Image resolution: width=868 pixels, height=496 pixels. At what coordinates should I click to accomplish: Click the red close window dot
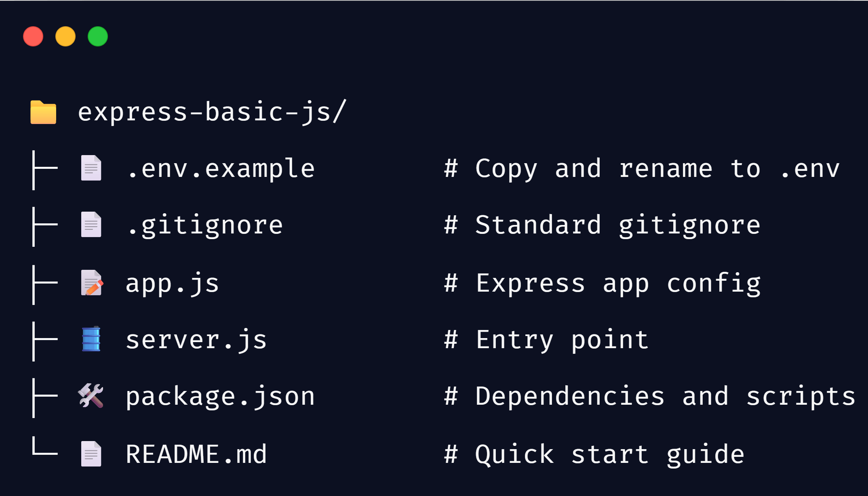pyautogui.click(x=33, y=37)
